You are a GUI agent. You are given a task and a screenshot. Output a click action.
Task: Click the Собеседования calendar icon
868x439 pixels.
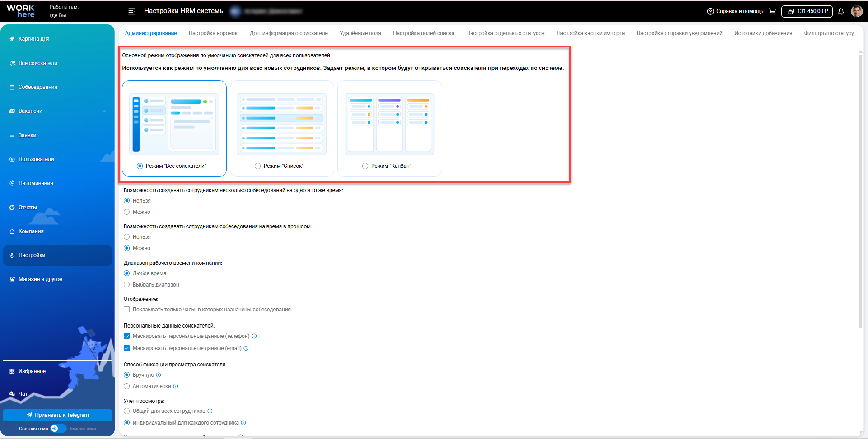click(x=12, y=87)
